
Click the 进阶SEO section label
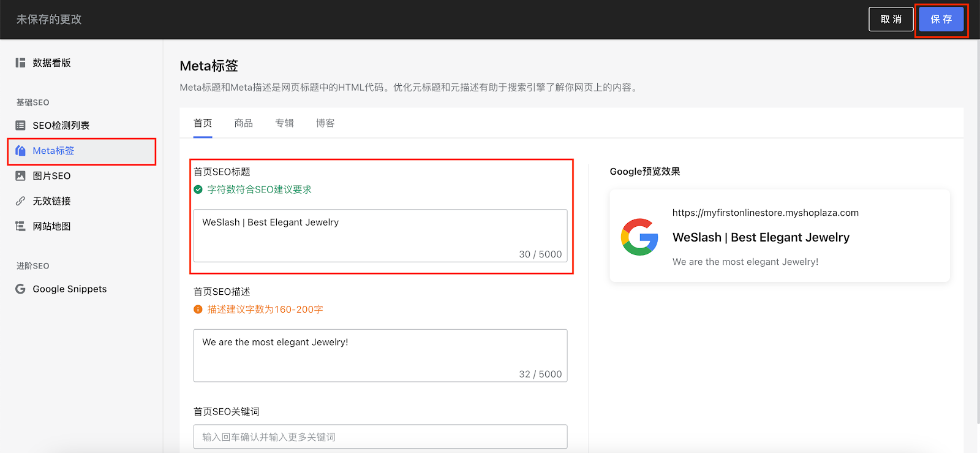coord(32,266)
